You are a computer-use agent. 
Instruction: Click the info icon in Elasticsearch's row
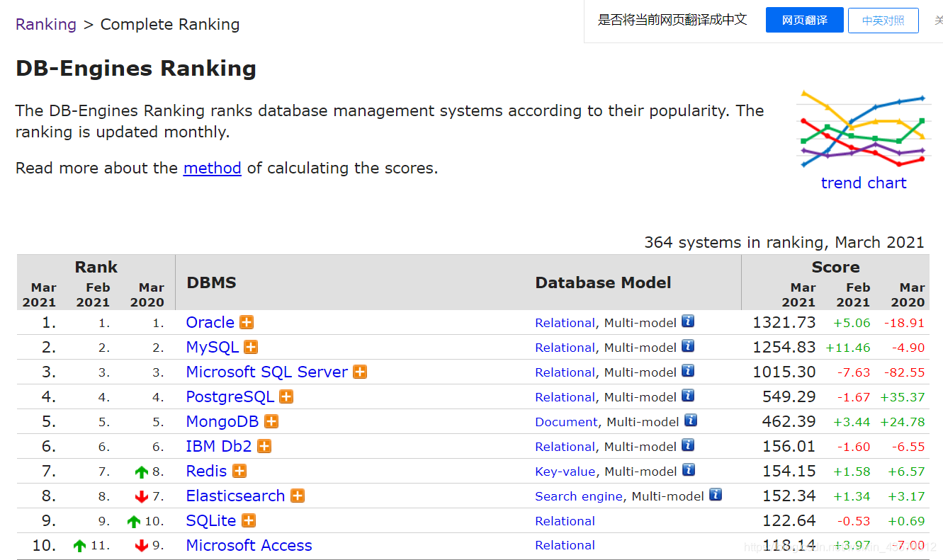pos(716,495)
